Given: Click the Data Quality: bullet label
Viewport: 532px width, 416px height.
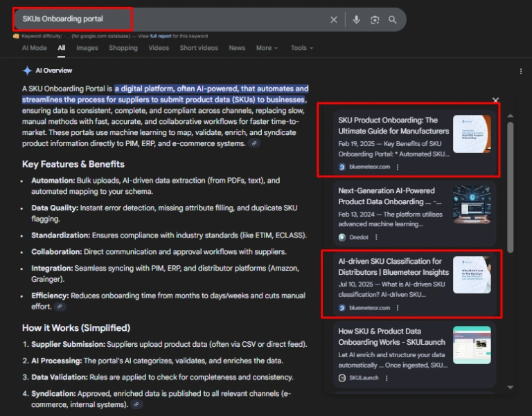Looking at the screenshot, I should coord(55,208).
